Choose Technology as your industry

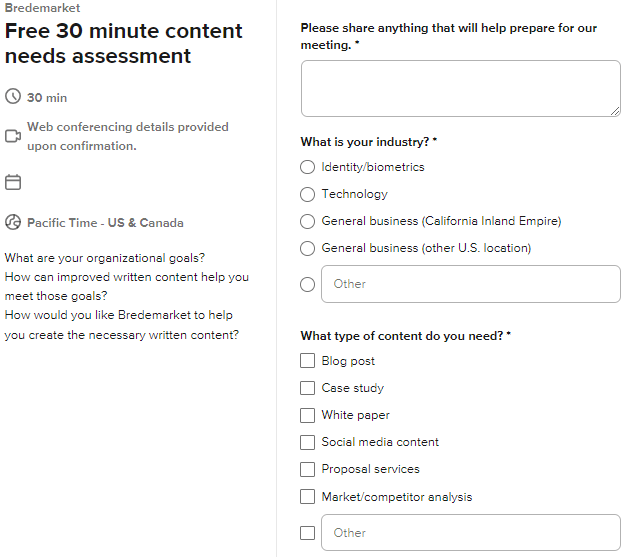(x=308, y=194)
